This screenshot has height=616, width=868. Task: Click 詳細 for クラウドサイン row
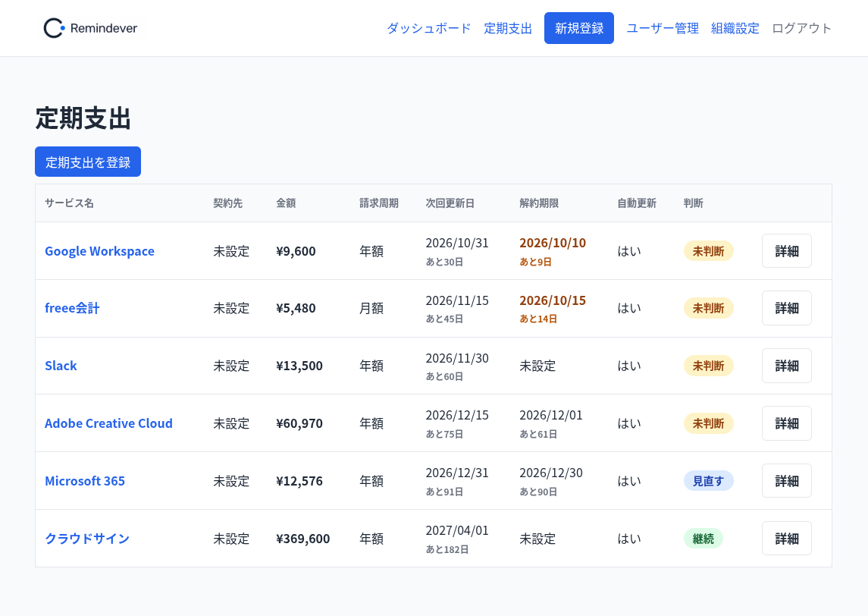[787, 539]
